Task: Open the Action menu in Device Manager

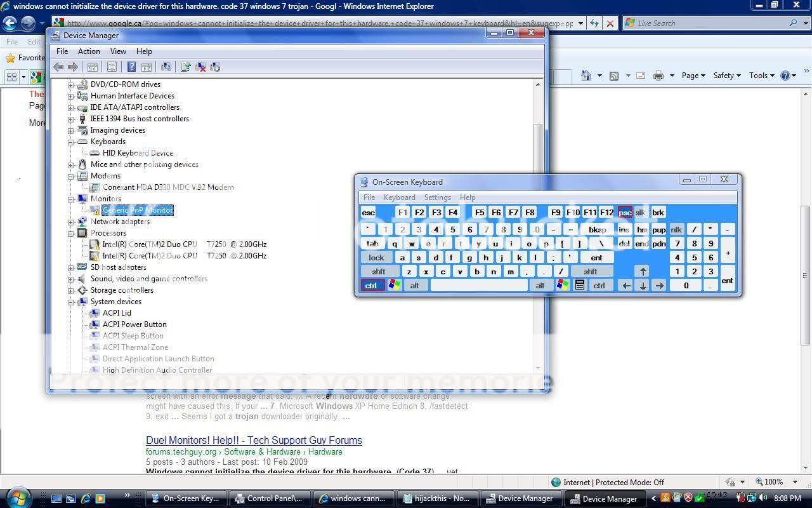Action: (x=89, y=51)
